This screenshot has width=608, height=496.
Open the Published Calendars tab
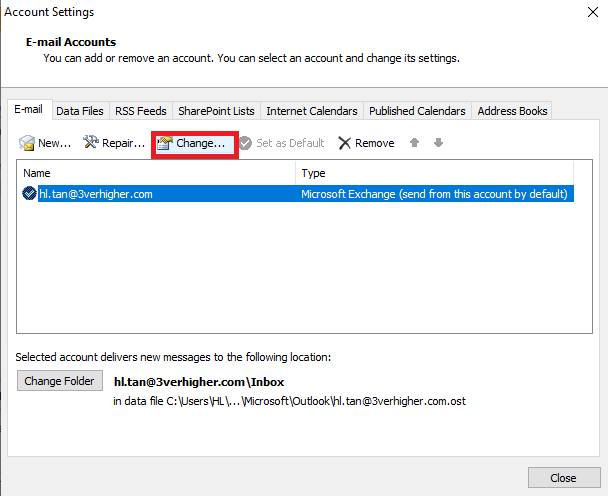pyautogui.click(x=417, y=111)
